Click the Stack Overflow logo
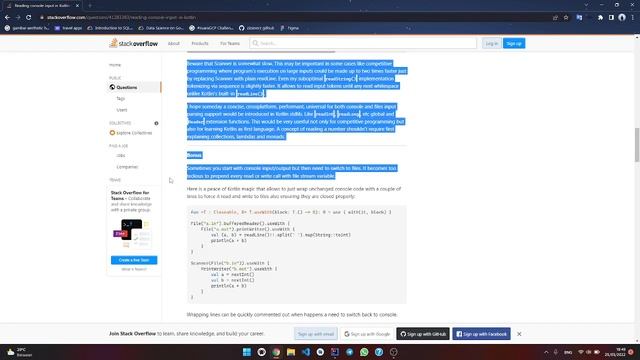This screenshot has width=640, height=360. [x=133, y=43]
